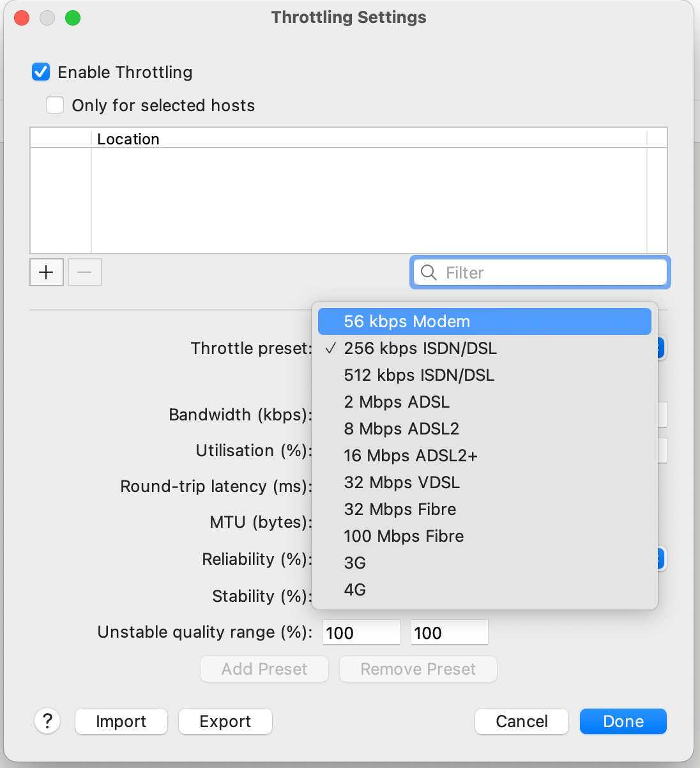Uncheck the Enable Throttling checkbox
This screenshot has height=768, width=700.
[x=41, y=72]
